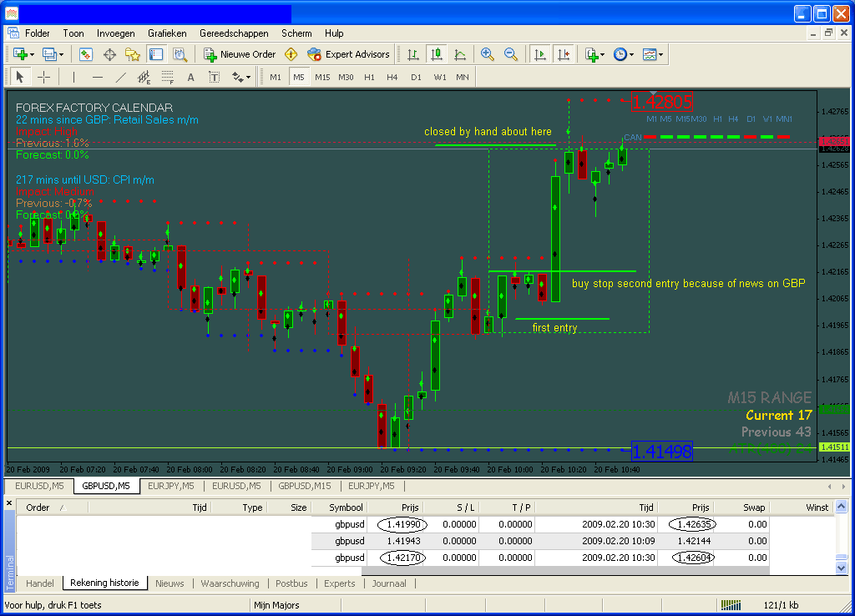Click the Nieuwe Order button

240,54
